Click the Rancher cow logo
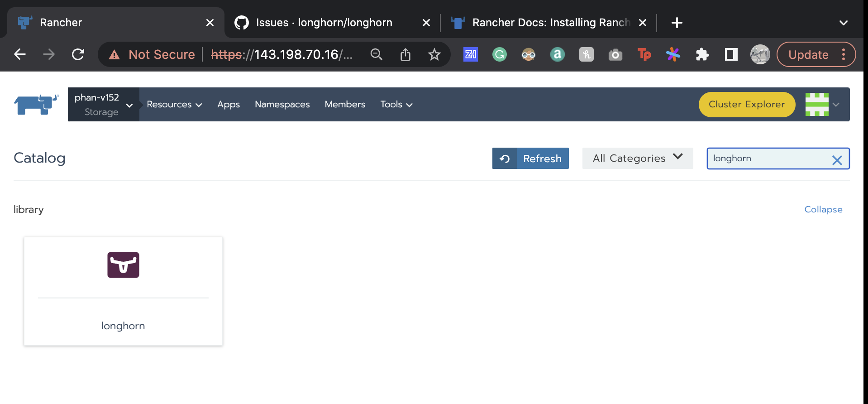This screenshot has width=868, height=404. 36,104
